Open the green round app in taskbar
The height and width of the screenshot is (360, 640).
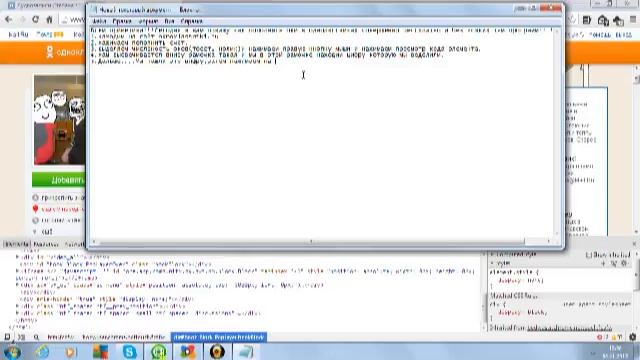click(x=158, y=351)
